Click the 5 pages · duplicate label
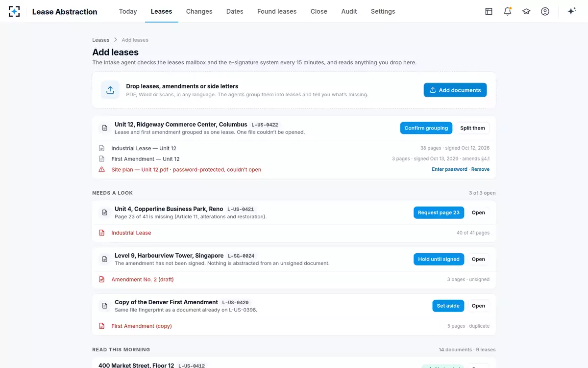 468,326
